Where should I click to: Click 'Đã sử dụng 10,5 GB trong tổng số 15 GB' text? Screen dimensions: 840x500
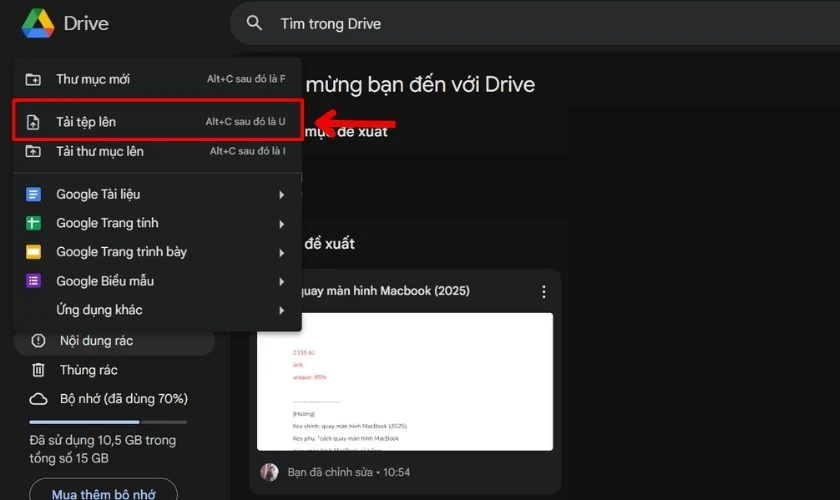(102, 449)
